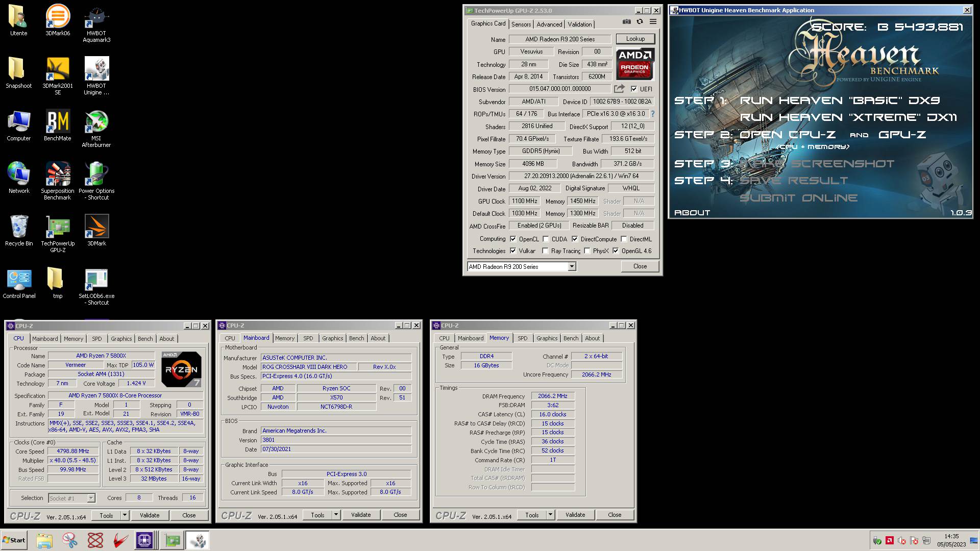The width and height of the screenshot is (980, 551).
Task: Click the GPU Name field AMD Radeon R9 200 Series
Action: [560, 39]
